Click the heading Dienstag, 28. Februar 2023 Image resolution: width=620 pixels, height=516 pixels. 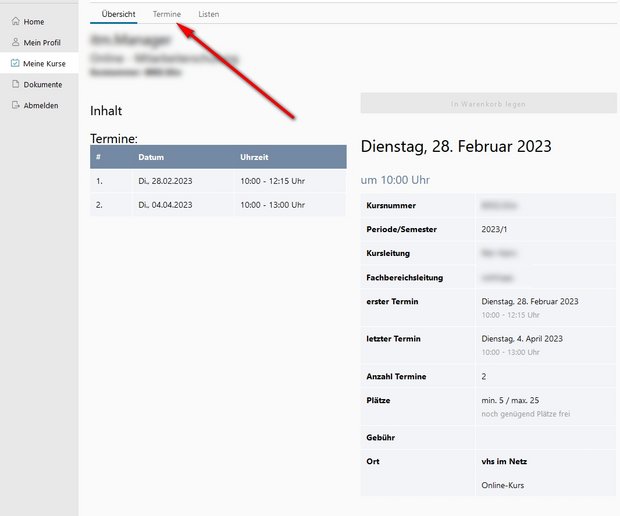coord(455,146)
